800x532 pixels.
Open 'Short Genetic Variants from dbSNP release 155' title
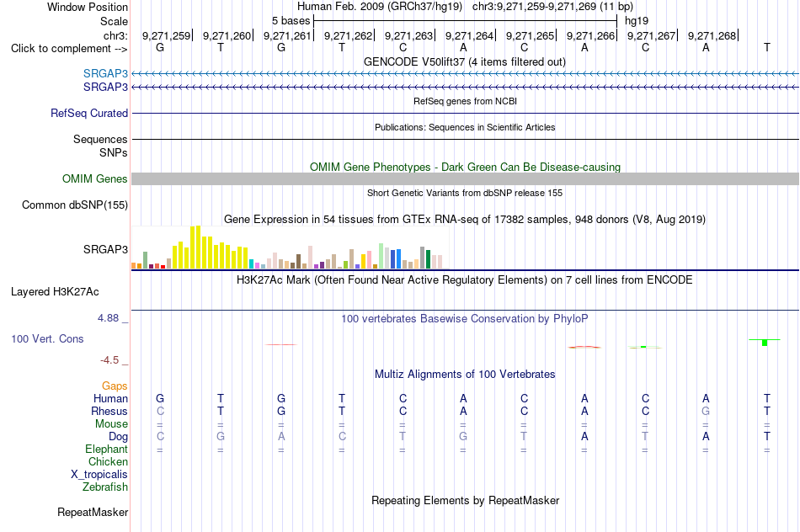(465, 193)
